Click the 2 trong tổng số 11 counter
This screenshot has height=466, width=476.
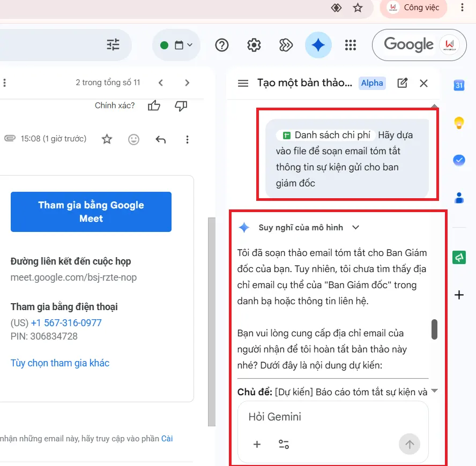(108, 82)
